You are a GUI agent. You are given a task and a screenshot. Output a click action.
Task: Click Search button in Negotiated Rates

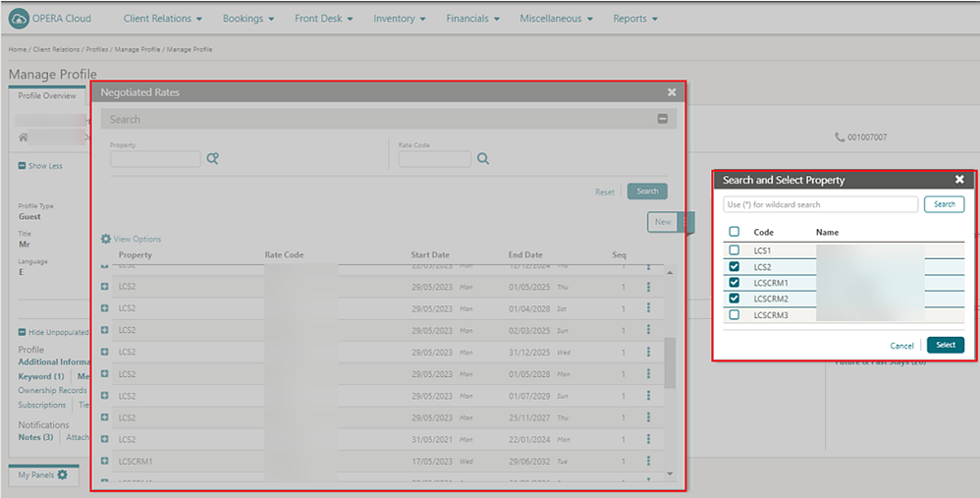pyautogui.click(x=647, y=192)
